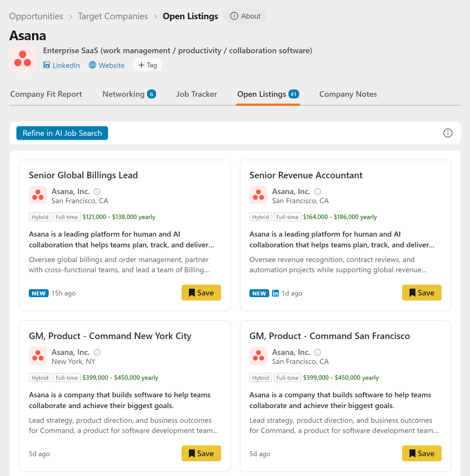Image resolution: width=470 pixels, height=476 pixels.
Task: Open the About info button
Action: point(245,16)
